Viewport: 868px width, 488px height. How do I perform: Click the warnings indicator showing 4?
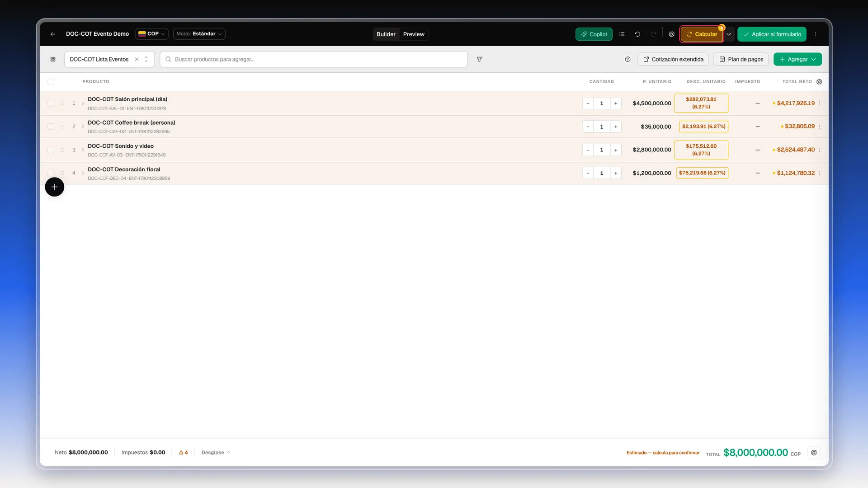(183, 452)
